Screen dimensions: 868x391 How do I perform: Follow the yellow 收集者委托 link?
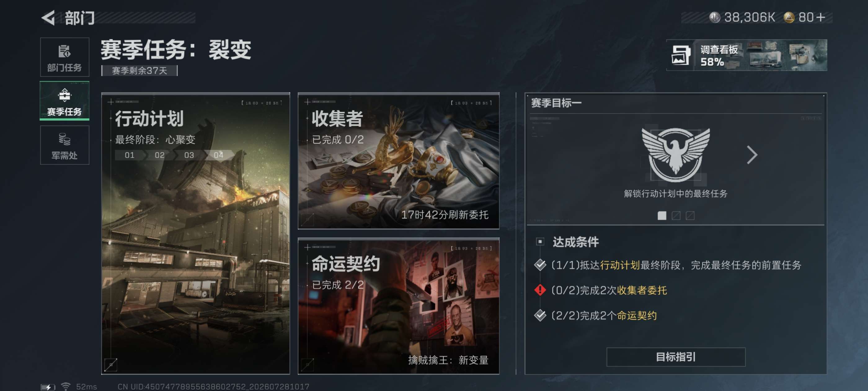point(642,290)
